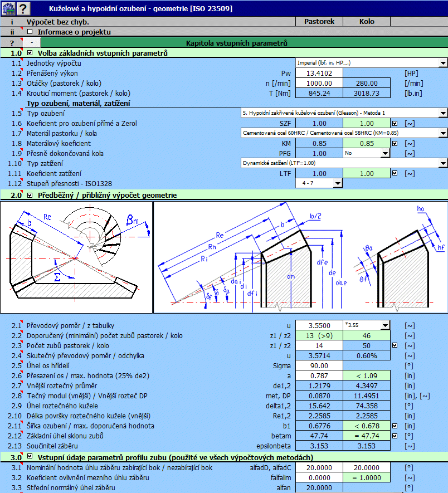Click the bevel gear dimension diagram image

(x=300, y=257)
